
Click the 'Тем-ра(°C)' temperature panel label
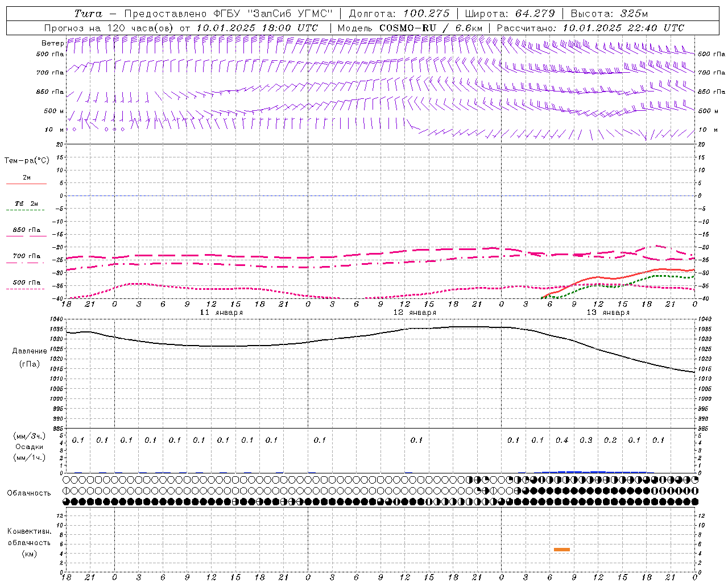[x=27, y=161]
